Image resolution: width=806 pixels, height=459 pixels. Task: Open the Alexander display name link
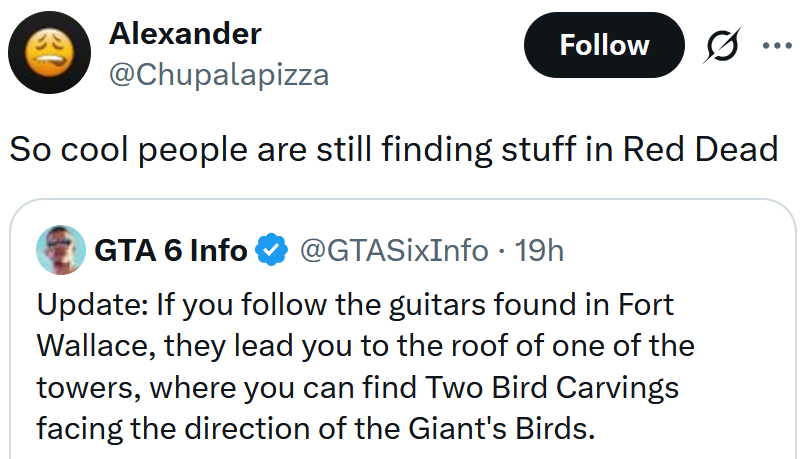185,33
